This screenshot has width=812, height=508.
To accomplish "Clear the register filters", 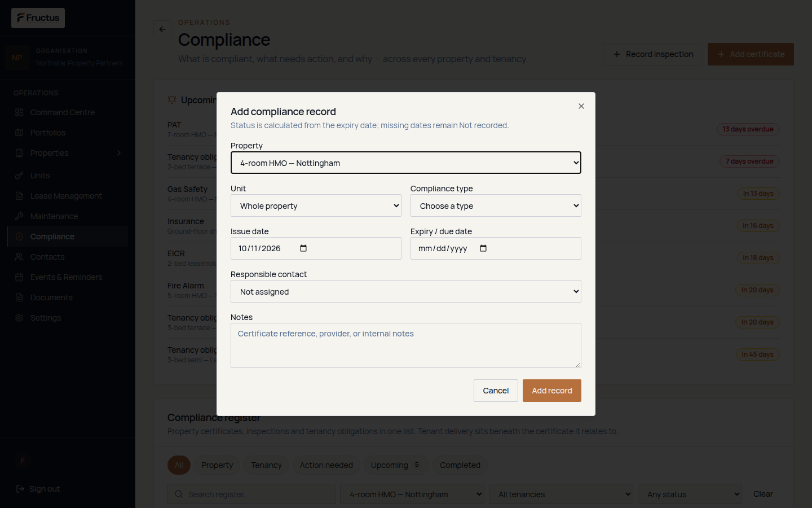I will (x=763, y=494).
